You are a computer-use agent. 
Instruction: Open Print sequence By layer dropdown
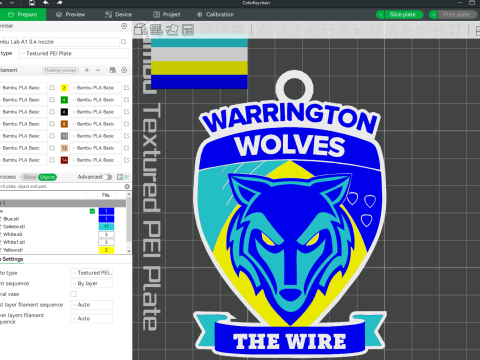click(92, 283)
